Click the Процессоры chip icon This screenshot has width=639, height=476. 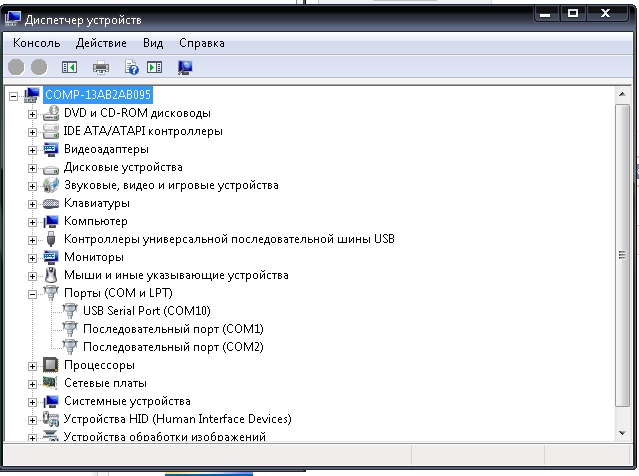pos(51,365)
